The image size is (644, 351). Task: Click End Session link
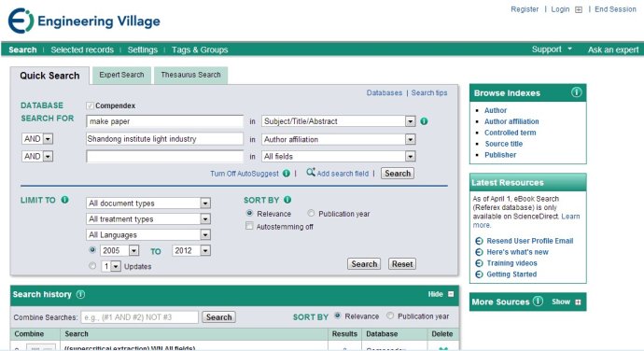615,9
